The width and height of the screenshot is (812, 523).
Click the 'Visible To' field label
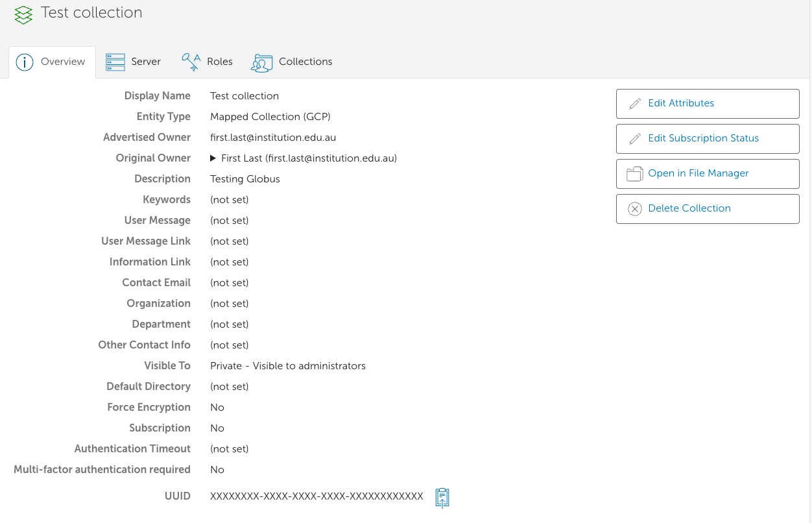click(x=167, y=366)
